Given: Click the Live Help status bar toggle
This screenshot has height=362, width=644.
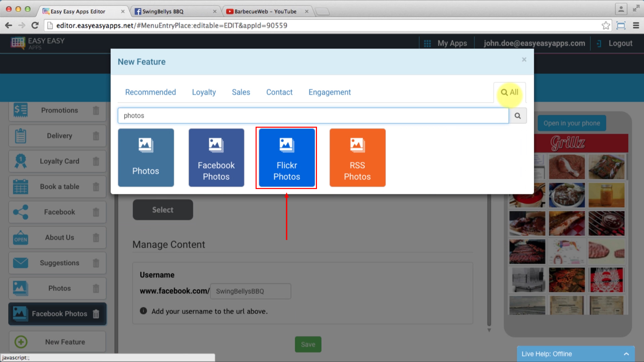Looking at the screenshot, I should [628, 354].
